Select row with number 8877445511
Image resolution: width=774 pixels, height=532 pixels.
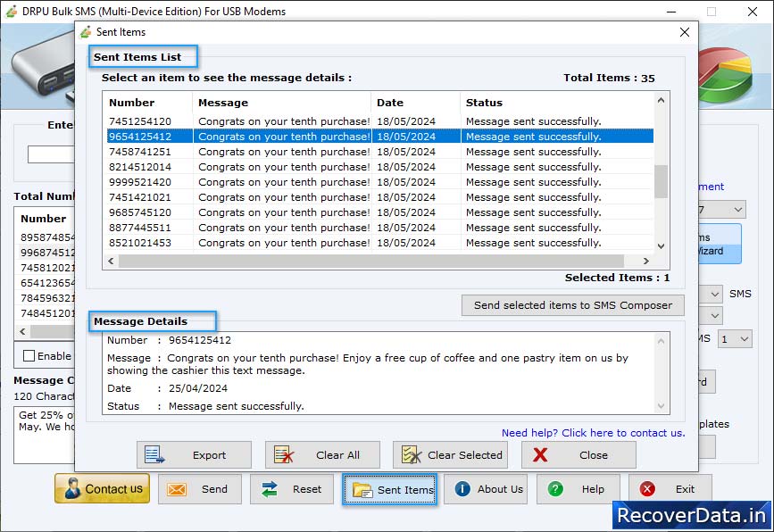point(380,228)
